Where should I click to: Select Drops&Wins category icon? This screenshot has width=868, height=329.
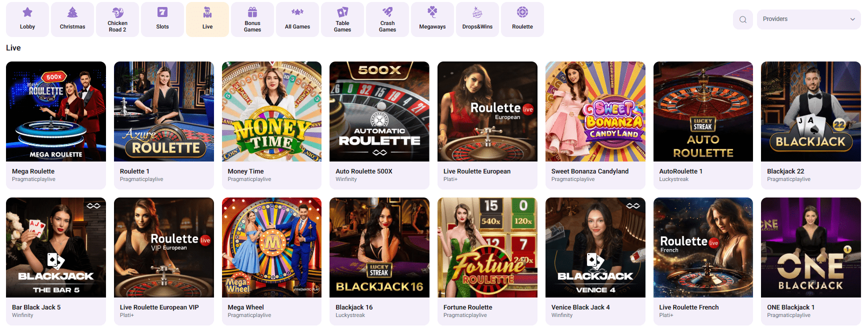(477, 12)
